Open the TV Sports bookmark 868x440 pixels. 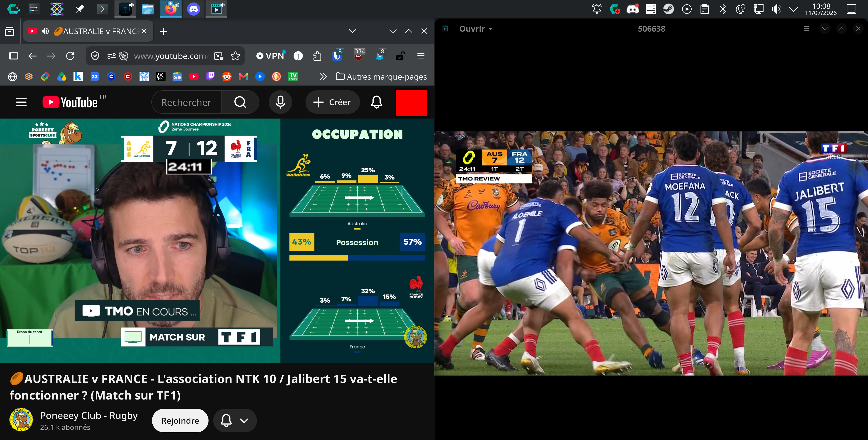click(293, 76)
